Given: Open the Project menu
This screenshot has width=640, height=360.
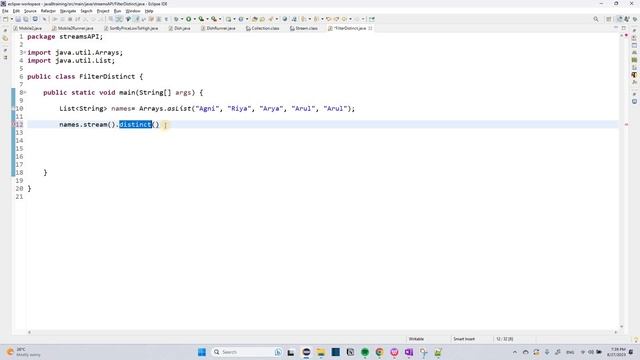Looking at the screenshot, I should click(103, 11).
